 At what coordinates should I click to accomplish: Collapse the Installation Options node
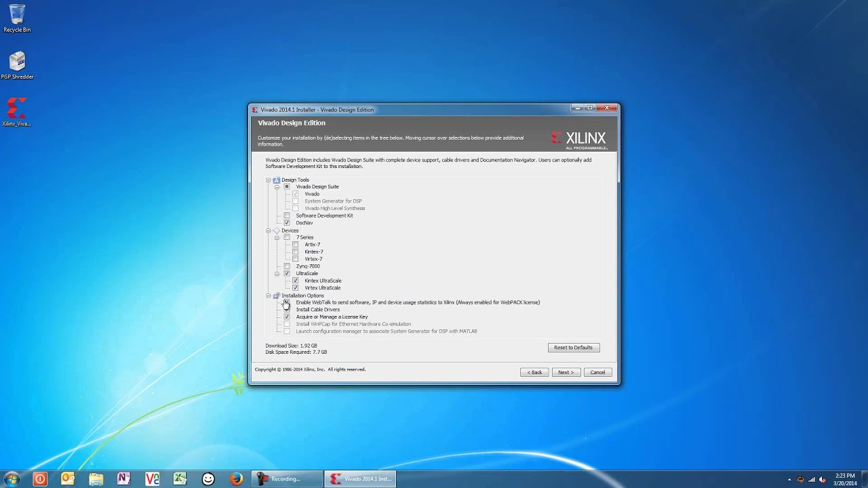click(268, 296)
